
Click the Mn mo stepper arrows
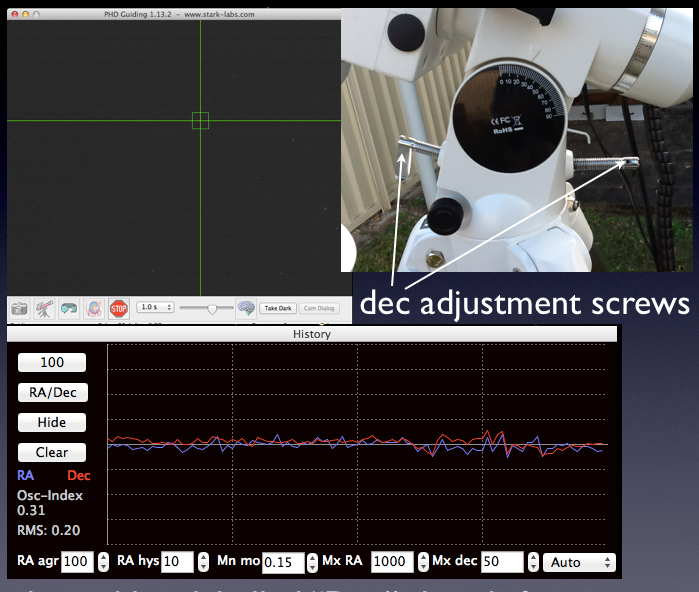click(x=312, y=562)
